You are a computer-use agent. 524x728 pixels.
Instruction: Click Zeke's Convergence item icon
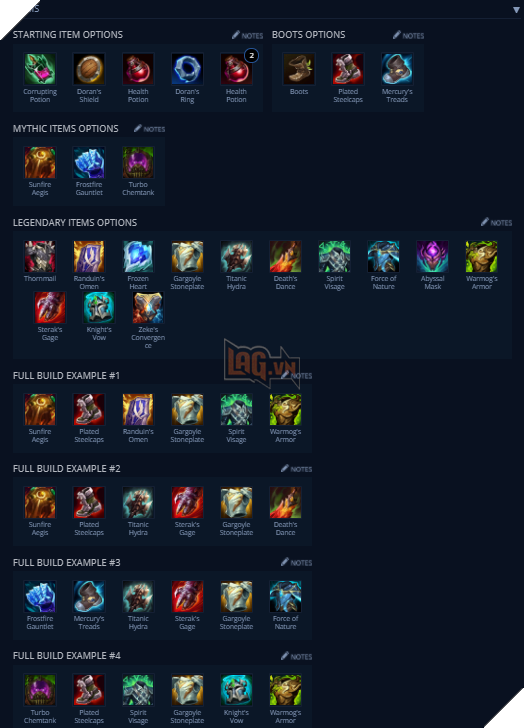pyautogui.click(x=148, y=307)
